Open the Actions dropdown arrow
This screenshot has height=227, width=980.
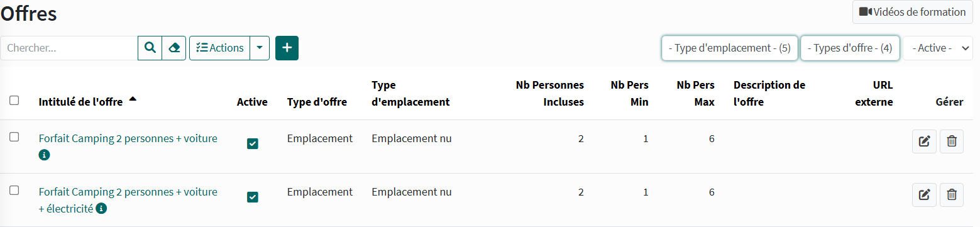(260, 48)
